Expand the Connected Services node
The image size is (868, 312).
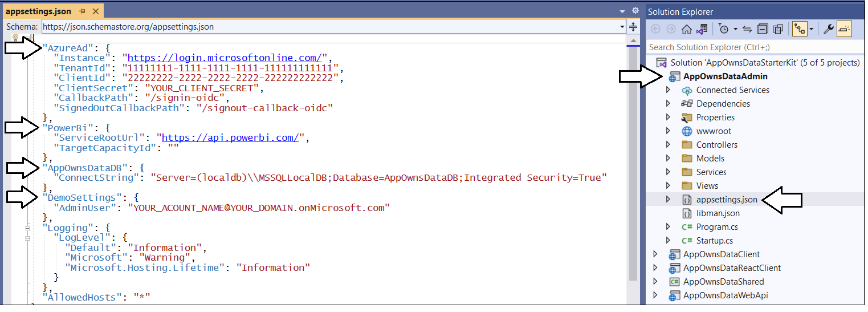tap(669, 90)
